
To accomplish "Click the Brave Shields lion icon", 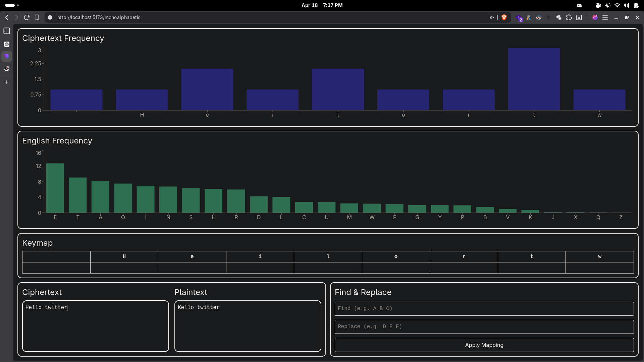I will [x=504, y=17].
